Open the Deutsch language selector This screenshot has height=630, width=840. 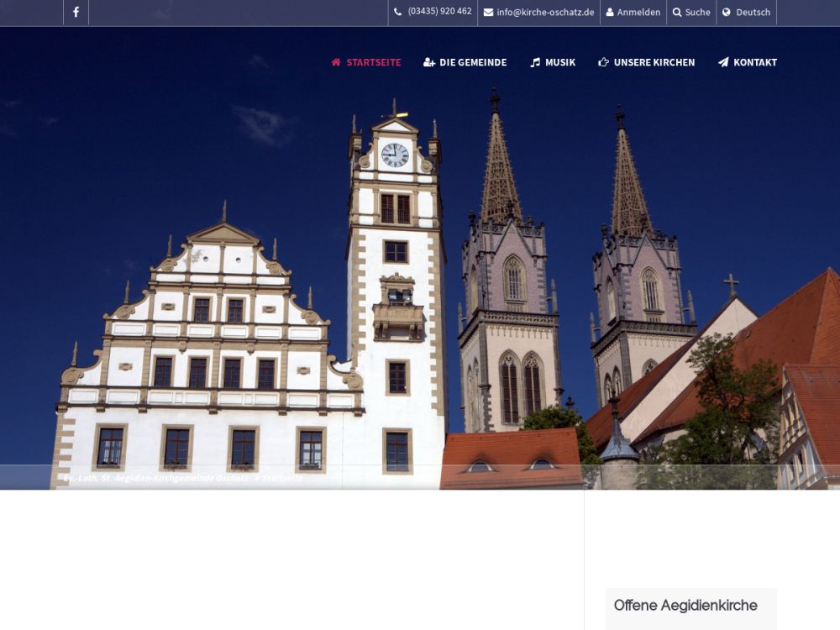(x=753, y=13)
